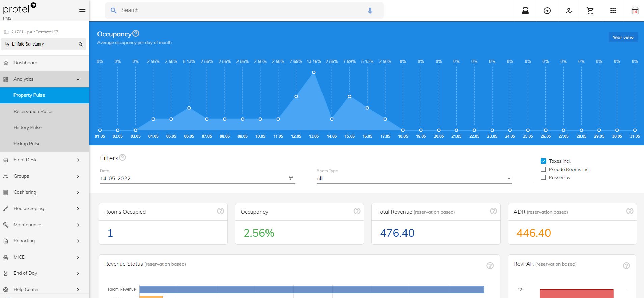Expand the Front Desk menu

tap(78, 160)
